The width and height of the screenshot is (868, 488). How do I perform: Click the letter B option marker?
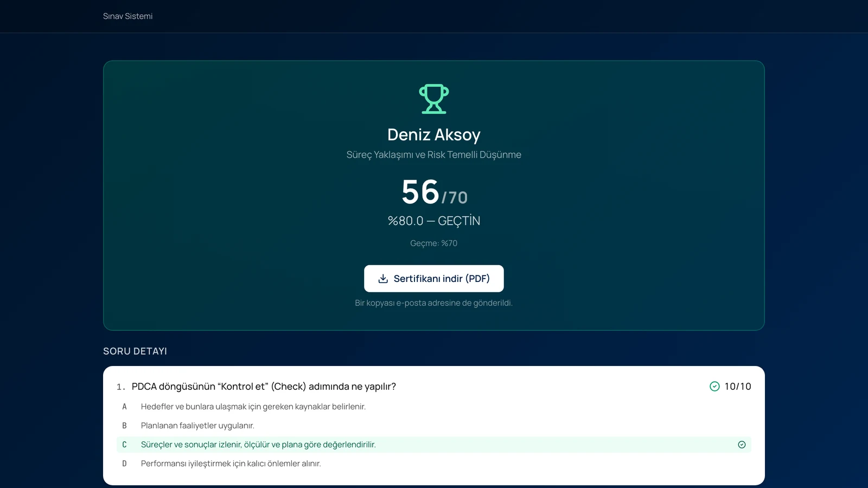click(x=124, y=426)
